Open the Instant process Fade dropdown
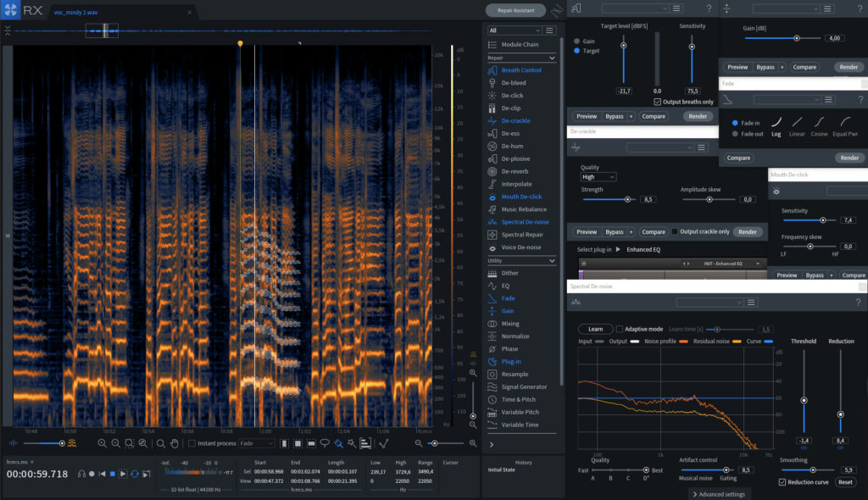The width and height of the screenshot is (868, 500). pos(256,443)
